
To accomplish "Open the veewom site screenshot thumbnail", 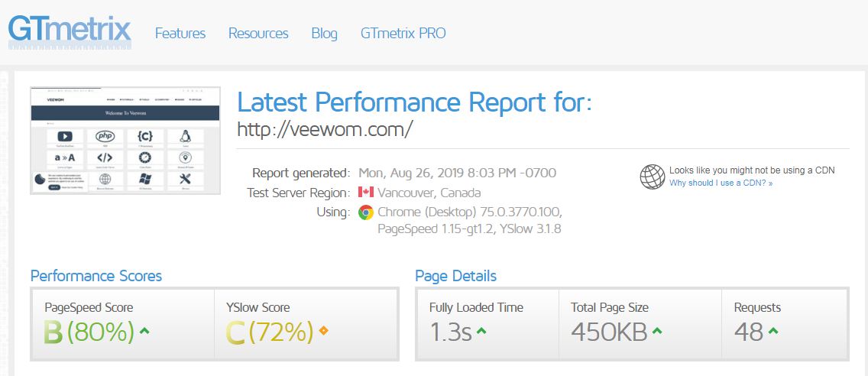I will click(x=125, y=141).
